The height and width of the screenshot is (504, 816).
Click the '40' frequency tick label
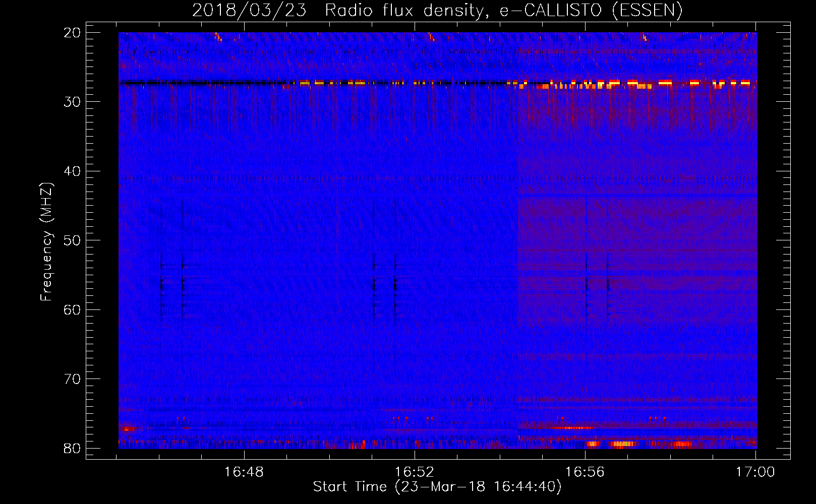pyautogui.click(x=73, y=171)
